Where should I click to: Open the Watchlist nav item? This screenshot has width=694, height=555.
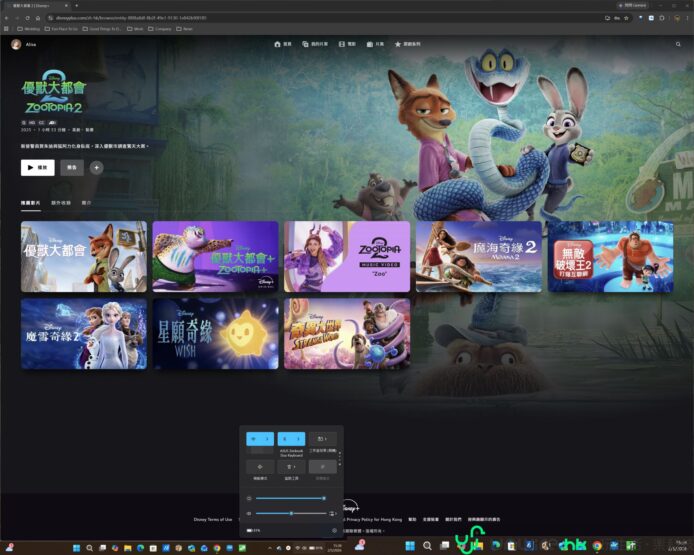pos(315,44)
